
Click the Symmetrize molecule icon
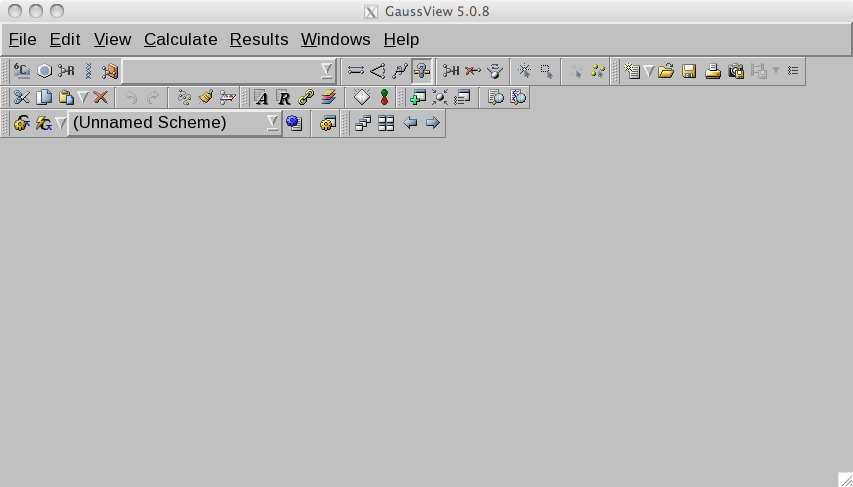point(227,97)
